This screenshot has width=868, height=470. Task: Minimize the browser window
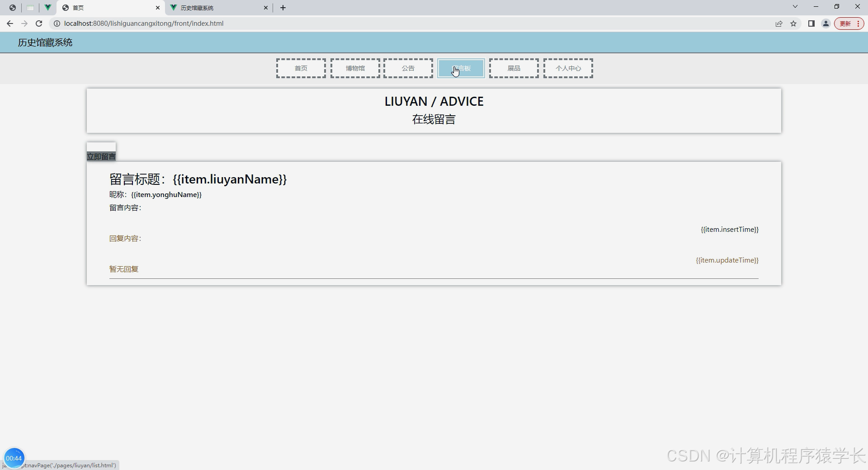[816, 7]
